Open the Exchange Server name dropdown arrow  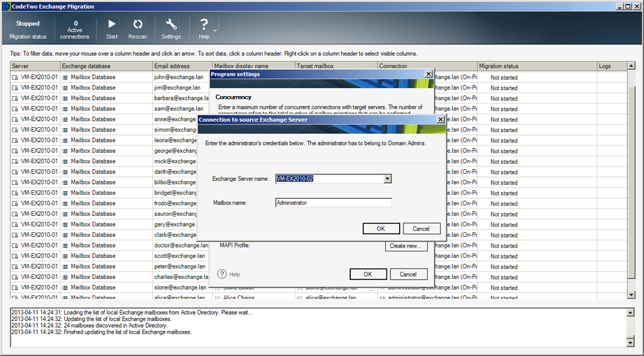(x=387, y=179)
